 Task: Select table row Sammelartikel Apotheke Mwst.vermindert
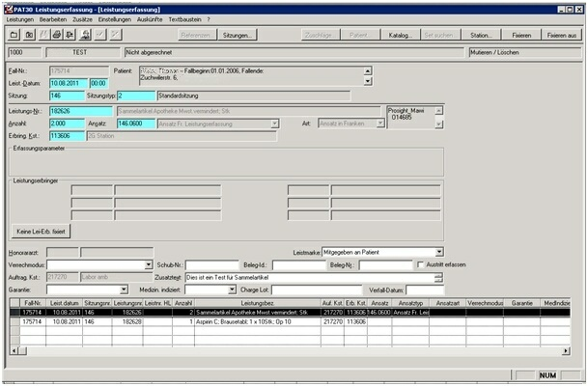(290, 312)
